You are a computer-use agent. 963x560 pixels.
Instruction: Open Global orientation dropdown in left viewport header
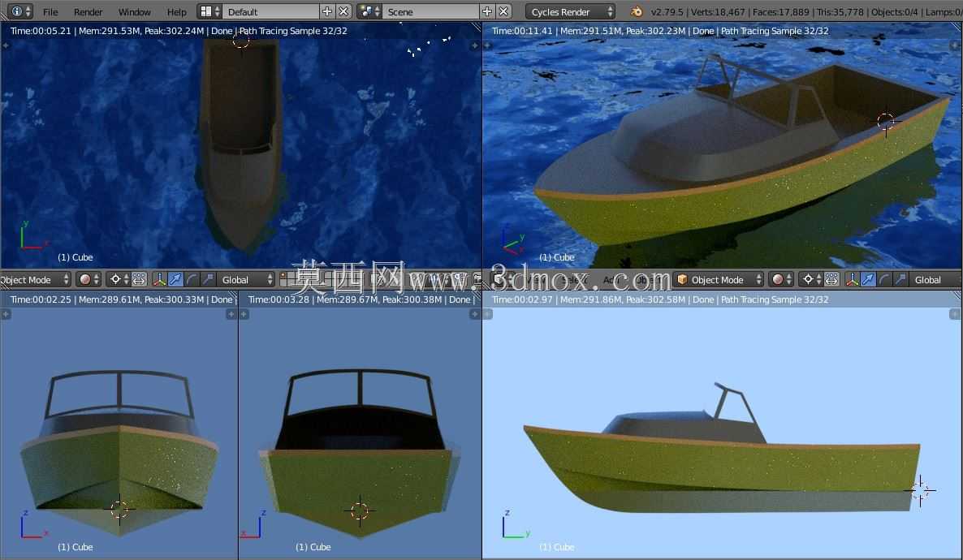(x=246, y=279)
